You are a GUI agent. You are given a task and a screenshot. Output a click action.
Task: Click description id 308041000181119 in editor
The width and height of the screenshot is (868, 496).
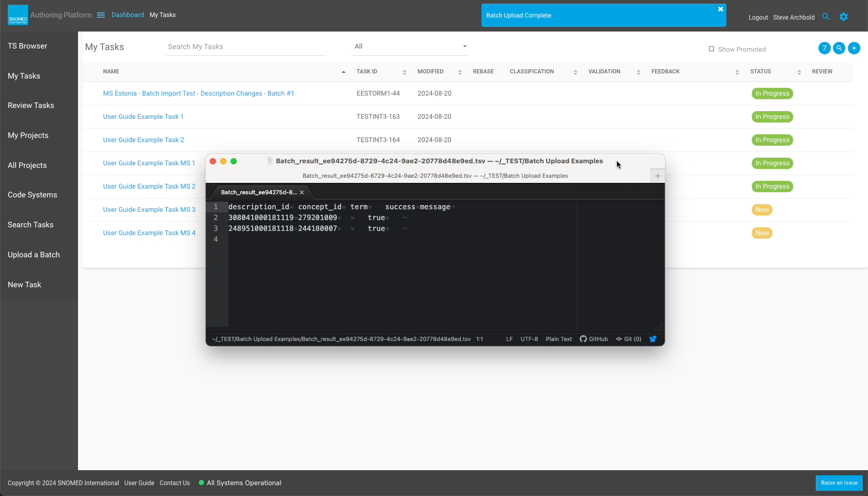coord(261,218)
